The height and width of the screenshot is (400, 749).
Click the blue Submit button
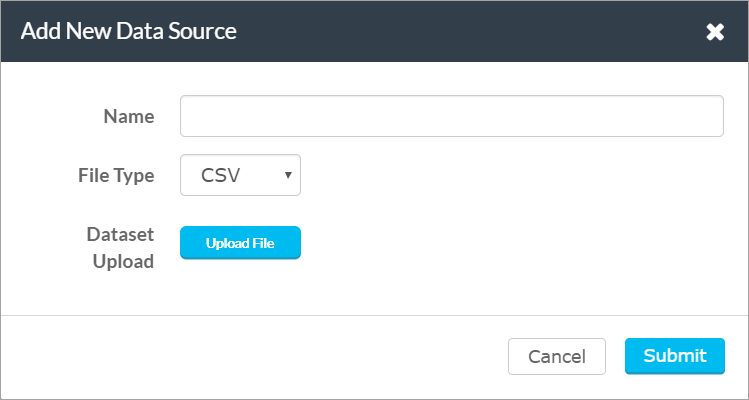(x=674, y=356)
